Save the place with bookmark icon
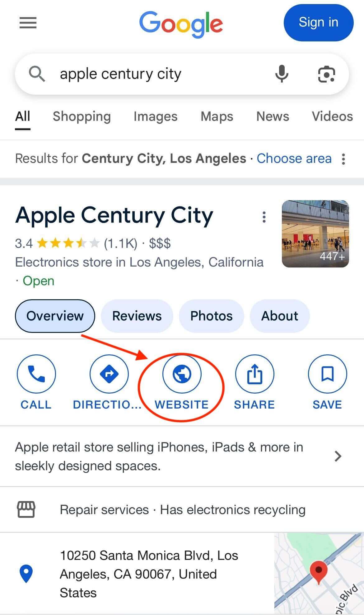The height and width of the screenshot is (615, 364). (327, 373)
